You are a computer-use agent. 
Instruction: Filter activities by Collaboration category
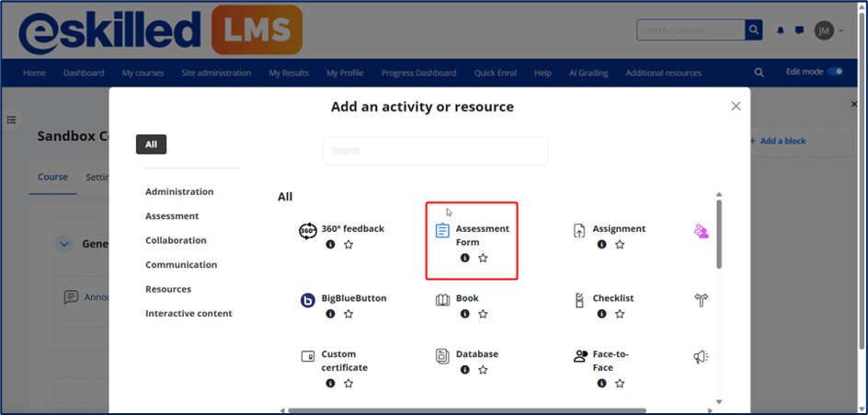pyautogui.click(x=176, y=240)
